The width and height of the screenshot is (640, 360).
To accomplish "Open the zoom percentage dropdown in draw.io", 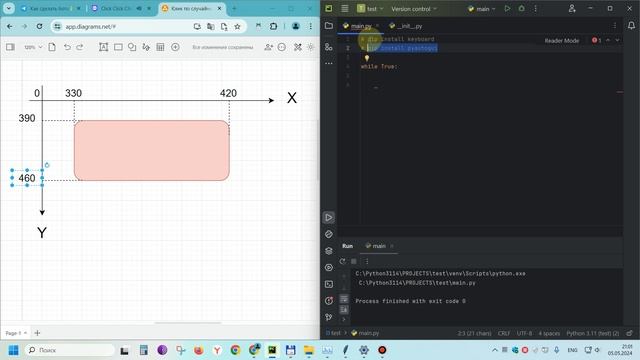I will 33,47.
